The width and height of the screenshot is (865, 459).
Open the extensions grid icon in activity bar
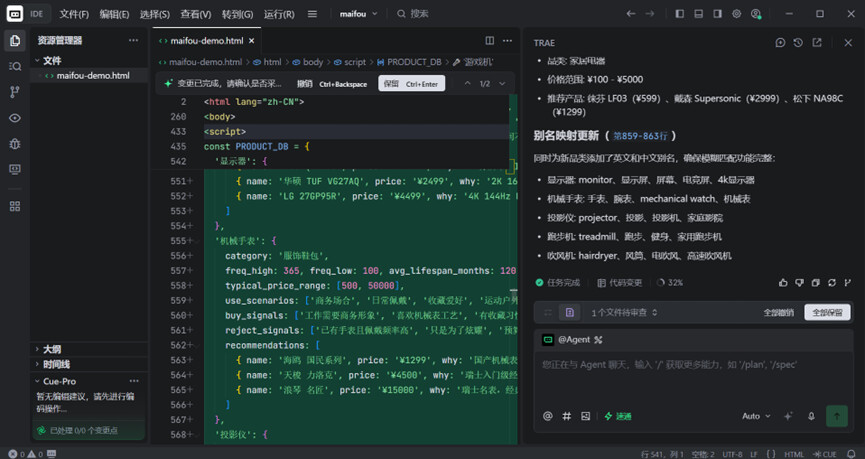coord(15,206)
